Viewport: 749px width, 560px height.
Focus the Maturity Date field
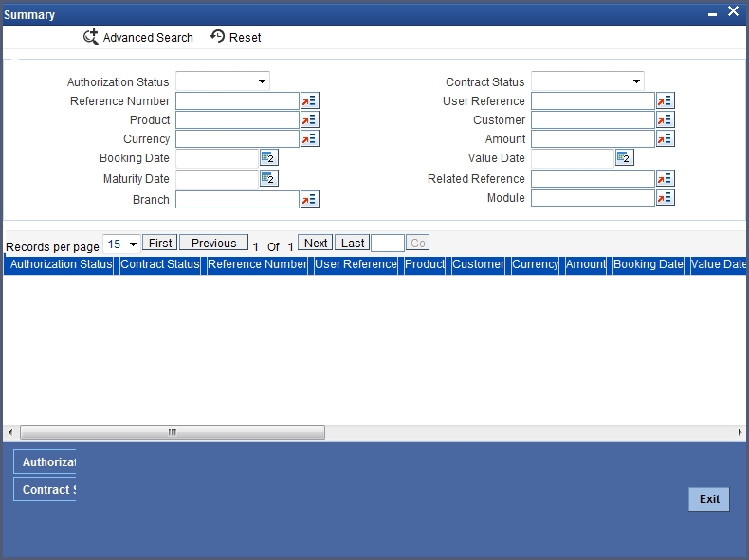[x=217, y=179]
